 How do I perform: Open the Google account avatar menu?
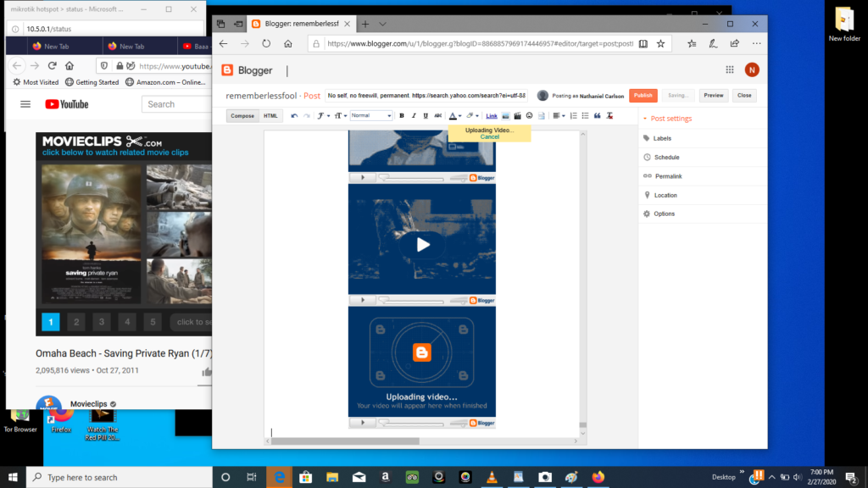click(752, 69)
